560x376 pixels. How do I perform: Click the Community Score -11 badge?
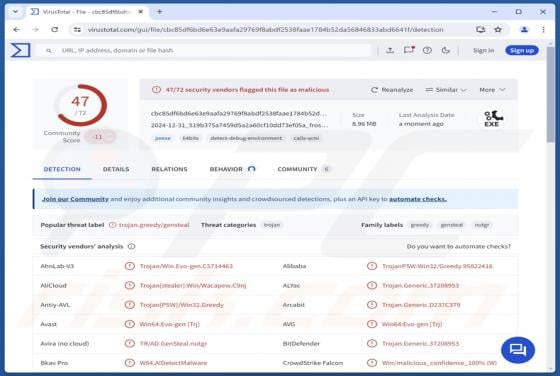tap(100, 137)
